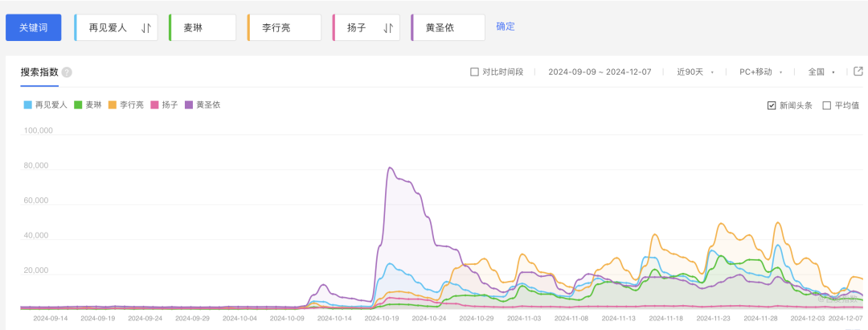Click the 2024-11-13 x-axis date label

618,319
